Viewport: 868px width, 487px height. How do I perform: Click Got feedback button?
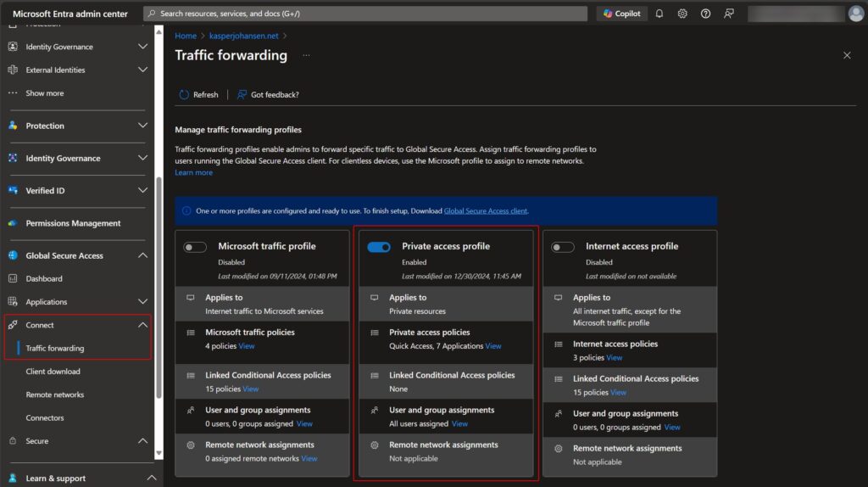pyautogui.click(x=268, y=95)
